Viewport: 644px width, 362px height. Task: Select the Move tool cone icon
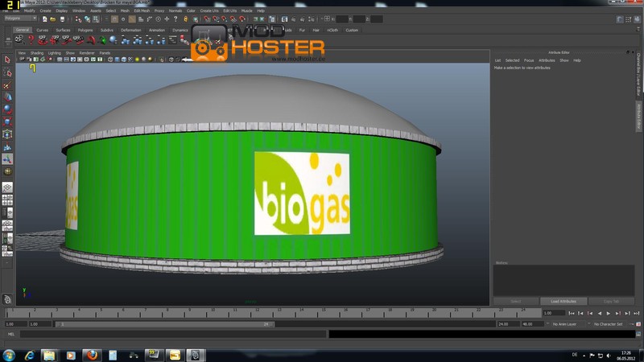pyautogui.click(x=7, y=97)
